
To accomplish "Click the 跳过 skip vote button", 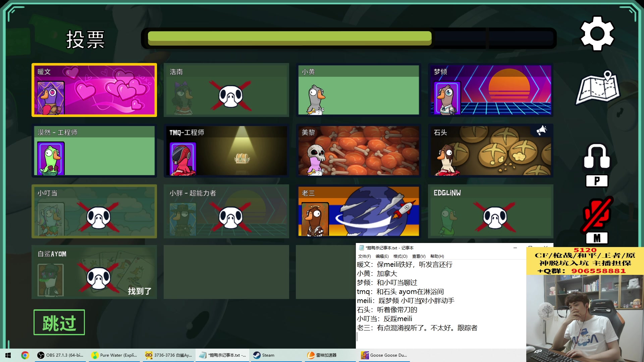I will click(x=59, y=322).
